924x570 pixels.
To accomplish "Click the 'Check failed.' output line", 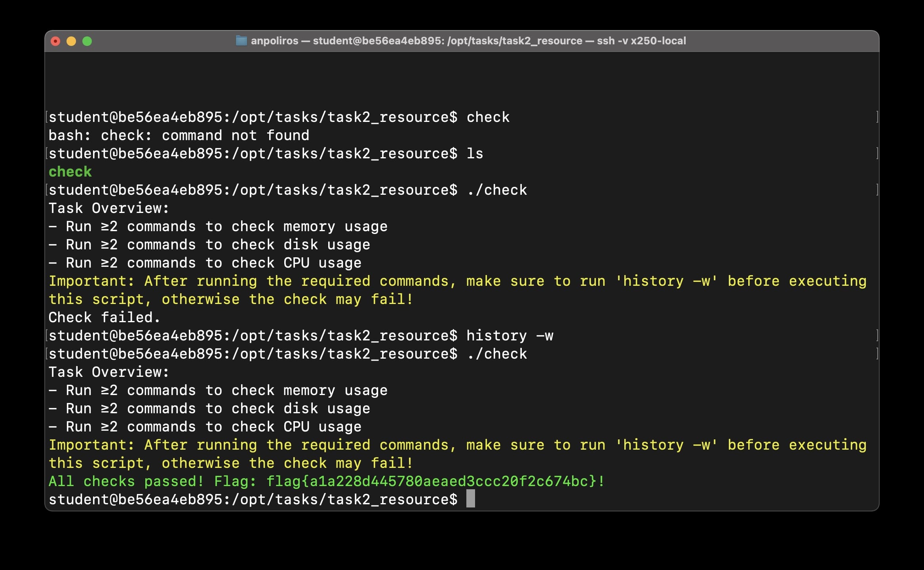I will pyautogui.click(x=104, y=317).
